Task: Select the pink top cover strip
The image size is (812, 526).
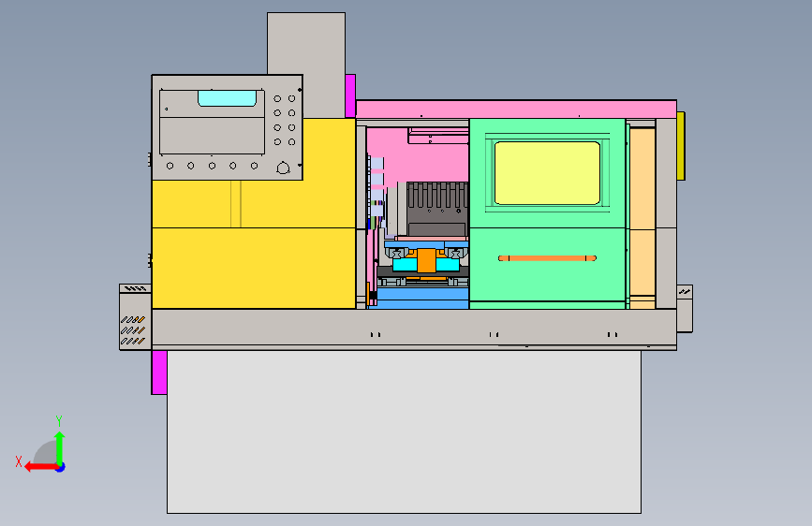Action: pos(516,110)
